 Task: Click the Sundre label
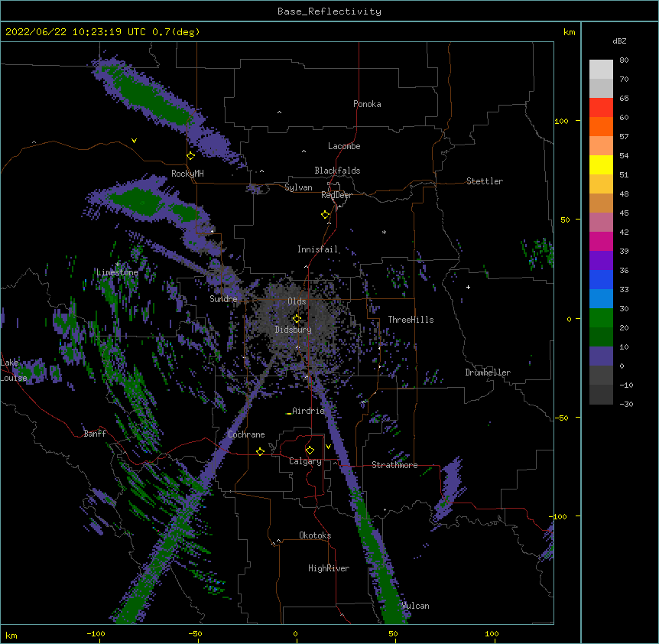[x=223, y=299]
